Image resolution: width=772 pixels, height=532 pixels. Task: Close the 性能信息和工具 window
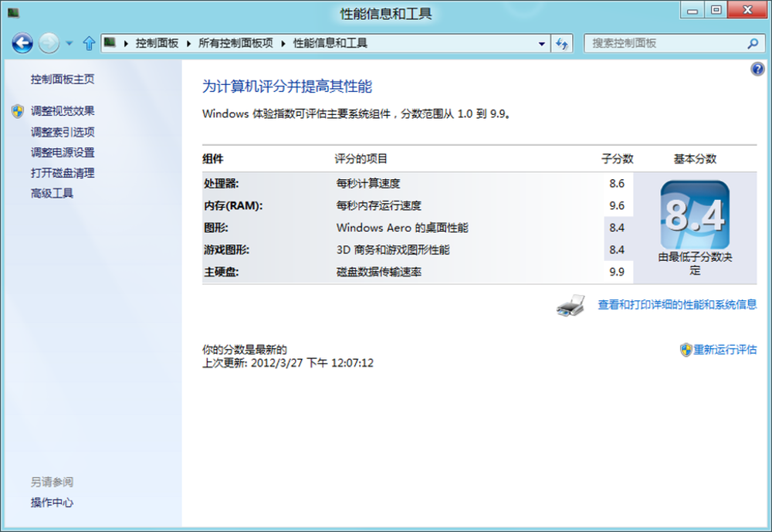pyautogui.click(x=747, y=10)
